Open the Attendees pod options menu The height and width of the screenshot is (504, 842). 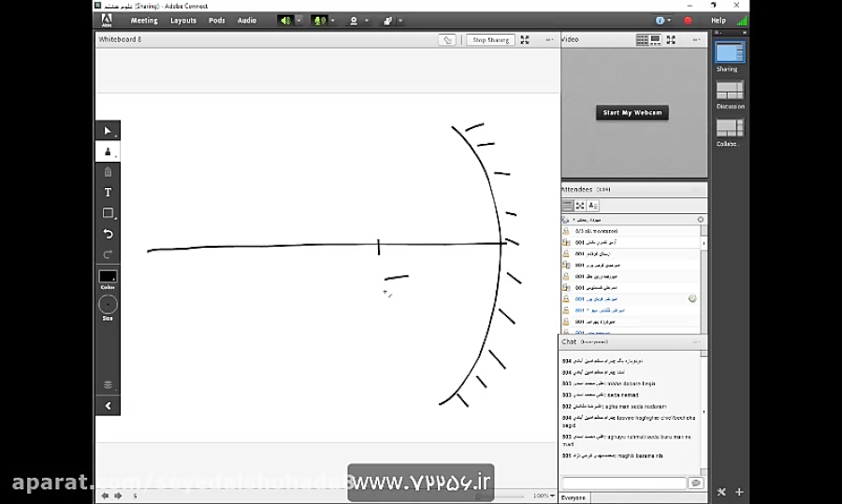(697, 190)
